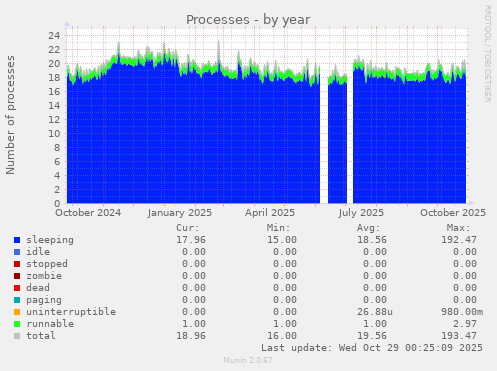The image size is (497, 371).
Task: Click the 'zombie' legend label
Action: tap(44, 276)
